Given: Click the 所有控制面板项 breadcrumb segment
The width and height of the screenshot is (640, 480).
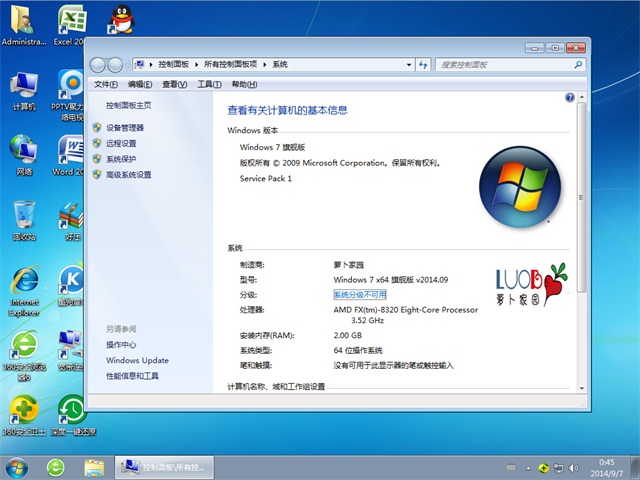Looking at the screenshot, I should pos(231,64).
